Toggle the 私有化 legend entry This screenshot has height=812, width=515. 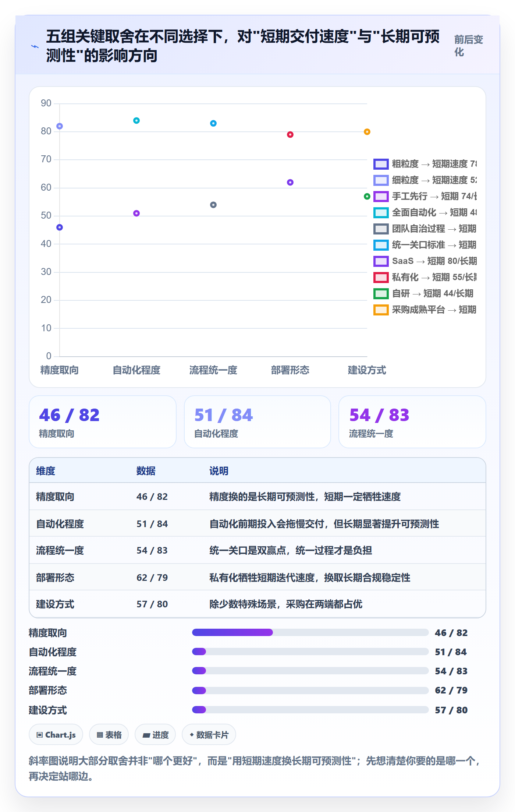[425, 277]
